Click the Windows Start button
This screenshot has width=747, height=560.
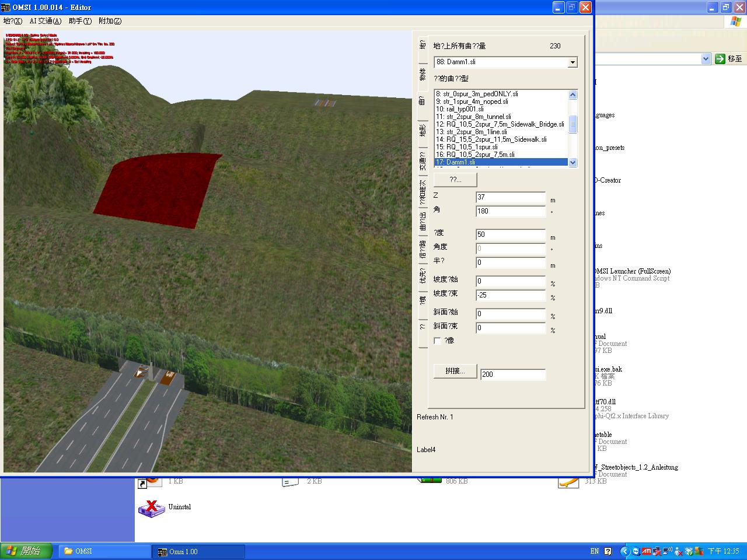pyautogui.click(x=26, y=551)
